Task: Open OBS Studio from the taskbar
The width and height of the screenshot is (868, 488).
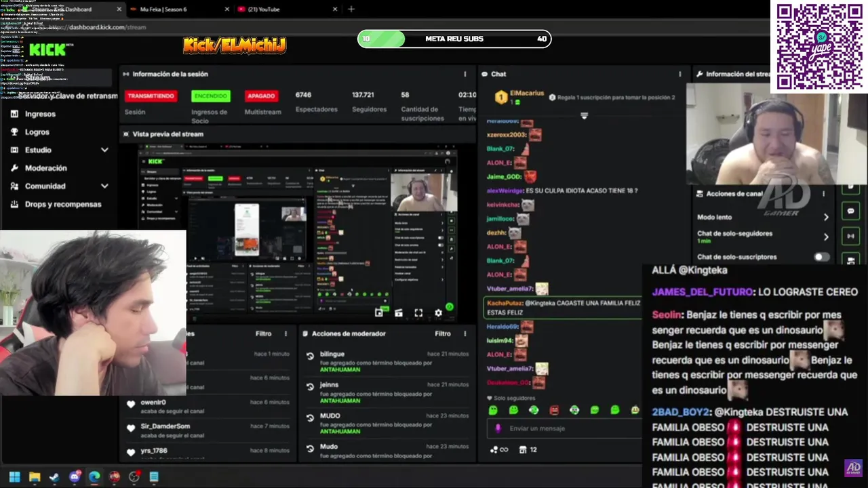Action: pyautogui.click(x=134, y=477)
